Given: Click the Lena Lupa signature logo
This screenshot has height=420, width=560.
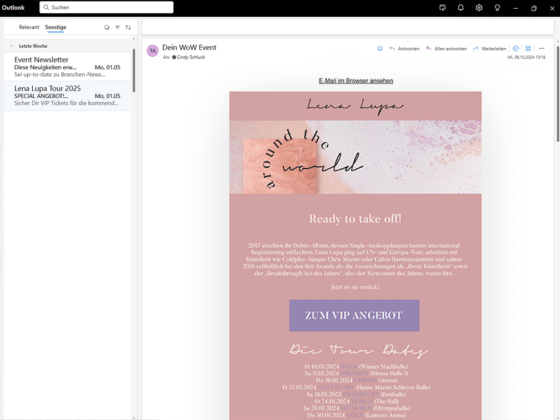Looking at the screenshot, I should click(355, 106).
